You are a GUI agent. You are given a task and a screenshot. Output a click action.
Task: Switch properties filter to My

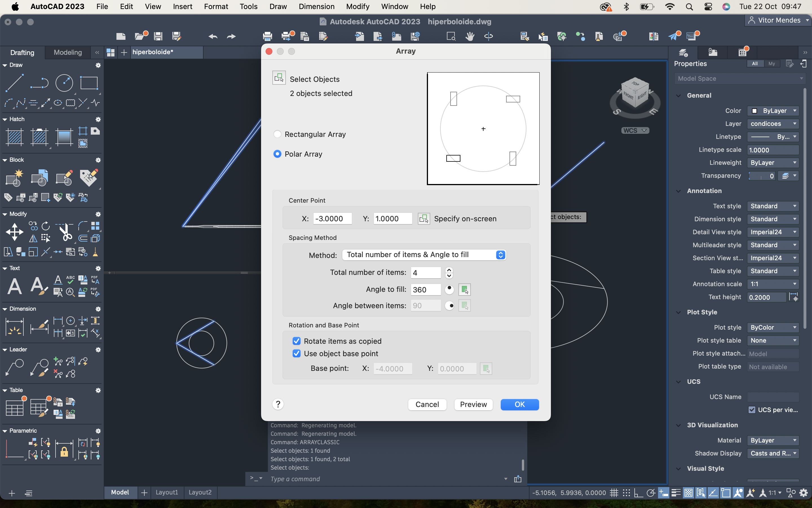tap(772, 63)
